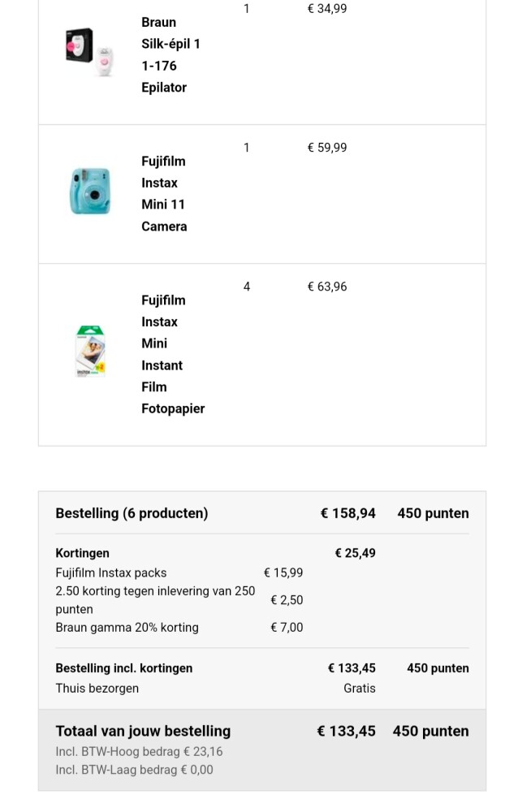Click the Thuis bezorgen delivery line

pos(97,689)
